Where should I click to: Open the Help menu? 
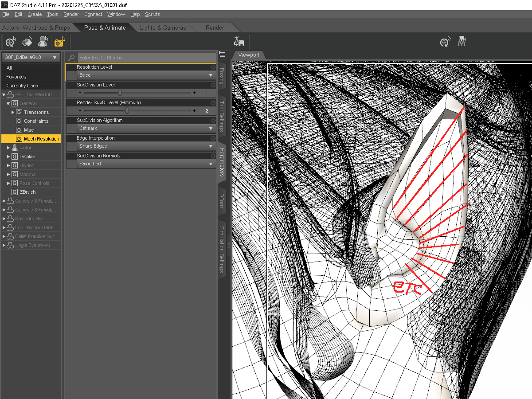(135, 14)
